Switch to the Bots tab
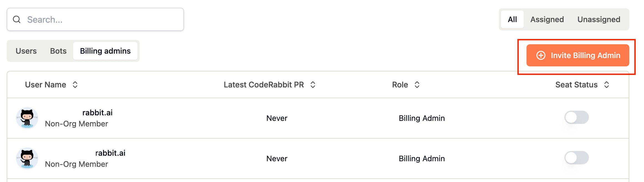Image resolution: width=644 pixels, height=182 pixels. click(58, 51)
